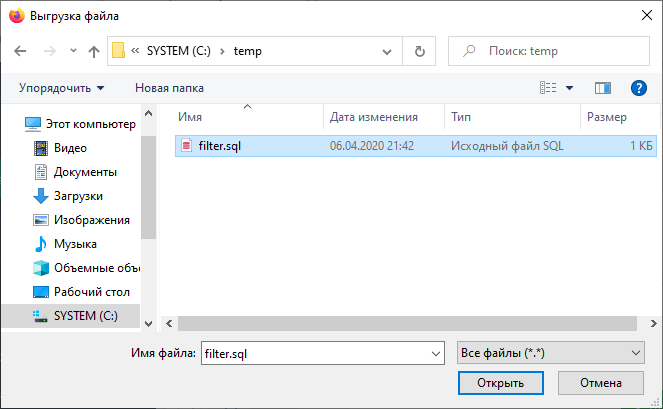Click the horizontal scrollbar thumb
This screenshot has width=663, height=409.
click(407, 324)
